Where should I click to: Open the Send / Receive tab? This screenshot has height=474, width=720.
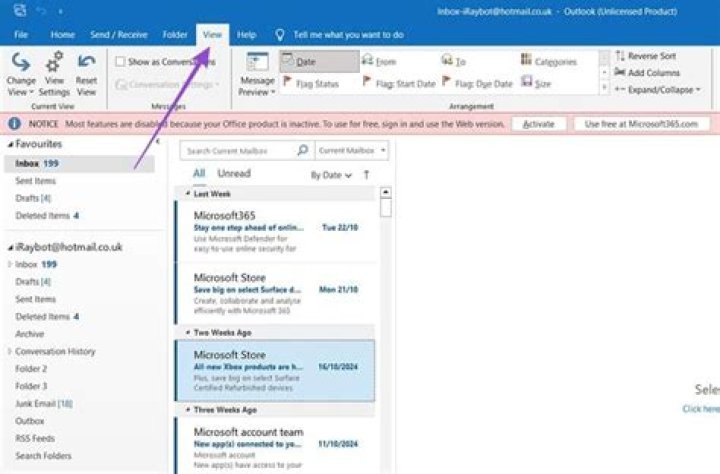pos(118,35)
